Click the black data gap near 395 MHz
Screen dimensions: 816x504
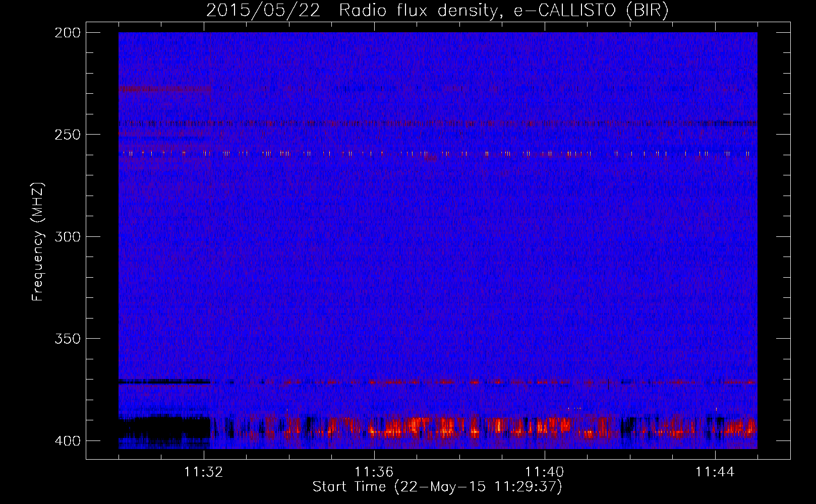[164, 427]
